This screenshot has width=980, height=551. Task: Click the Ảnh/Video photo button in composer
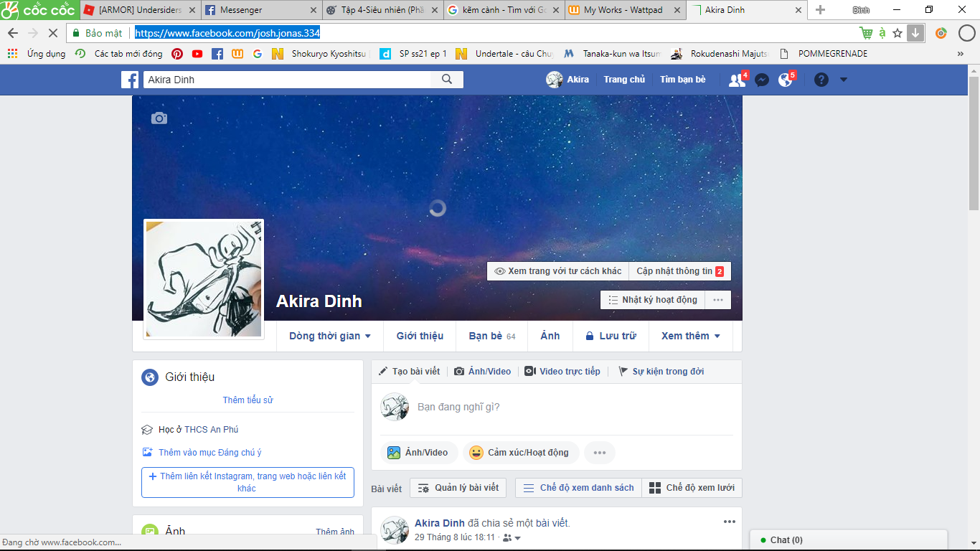tap(419, 453)
